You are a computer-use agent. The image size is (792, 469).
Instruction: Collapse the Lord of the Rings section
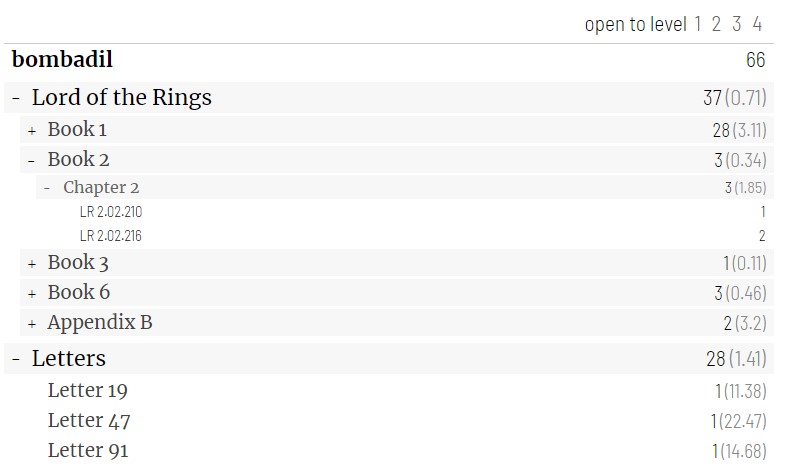16,98
